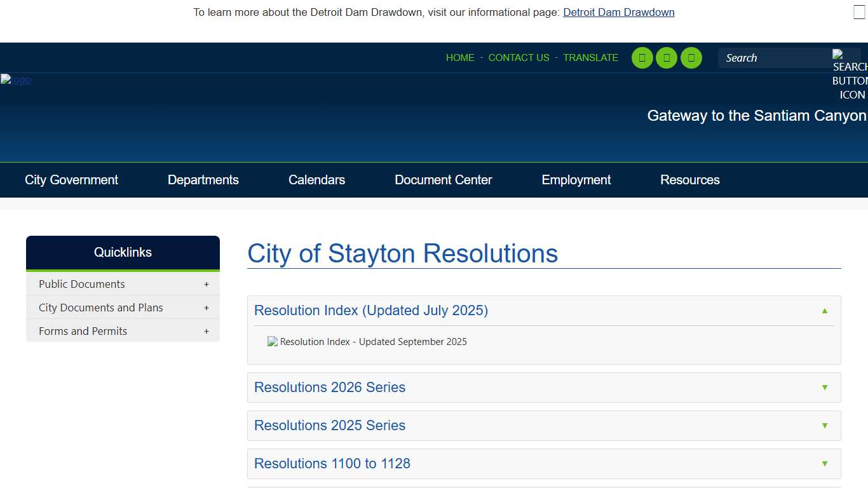Click the Resolution Index document file icon
The width and height of the screenshot is (868, 488).
(273, 342)
